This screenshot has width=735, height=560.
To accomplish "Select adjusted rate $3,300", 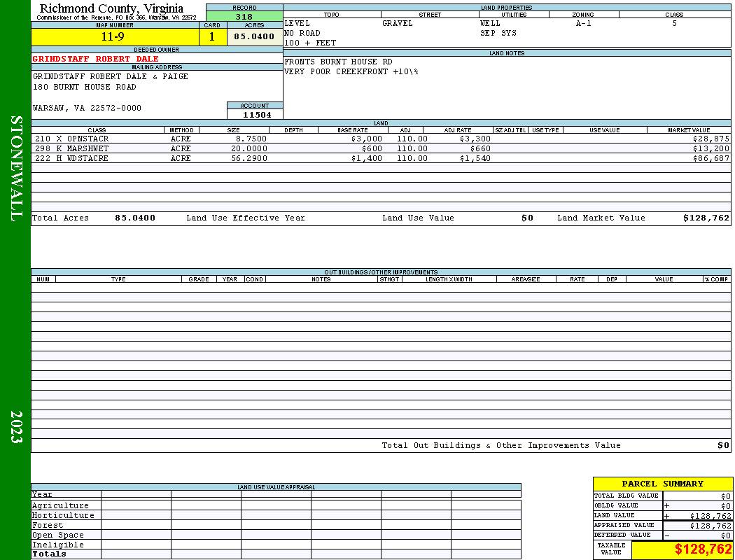I will (x=475, y=139).
